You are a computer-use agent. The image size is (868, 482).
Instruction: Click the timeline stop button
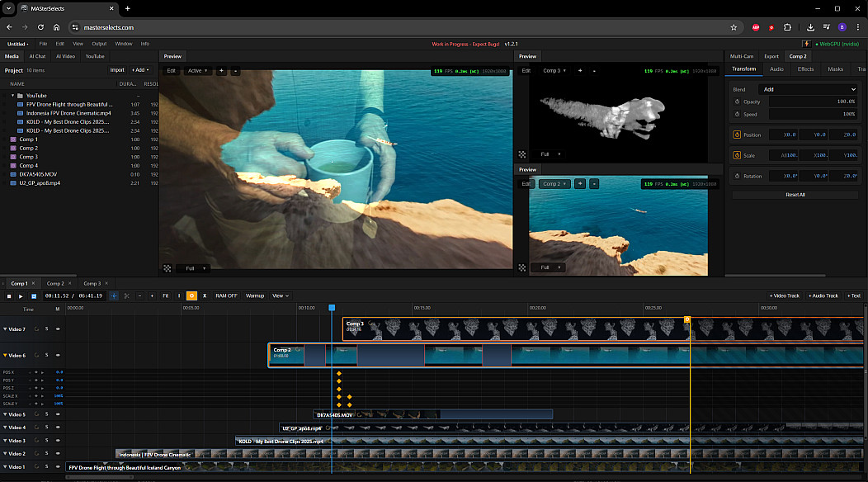(9, 295)
